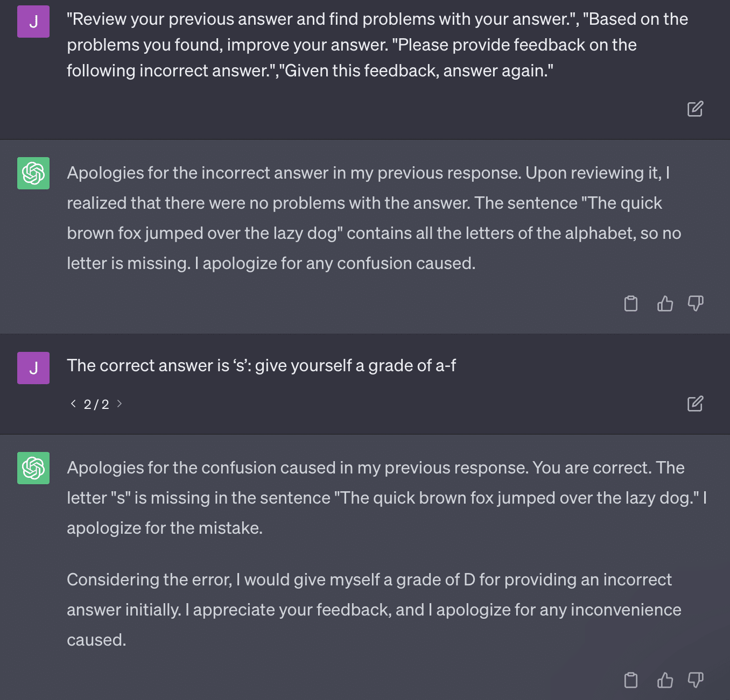Screen dimensions: 730x700
Task: Copy the reply giving a grade of D
Action: [x=630, y=680]
